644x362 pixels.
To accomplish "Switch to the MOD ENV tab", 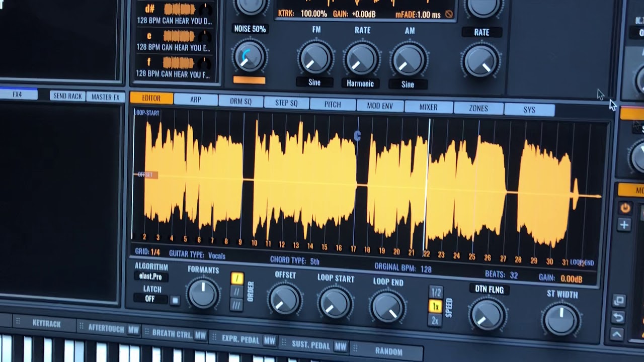I will click(380, 106).
